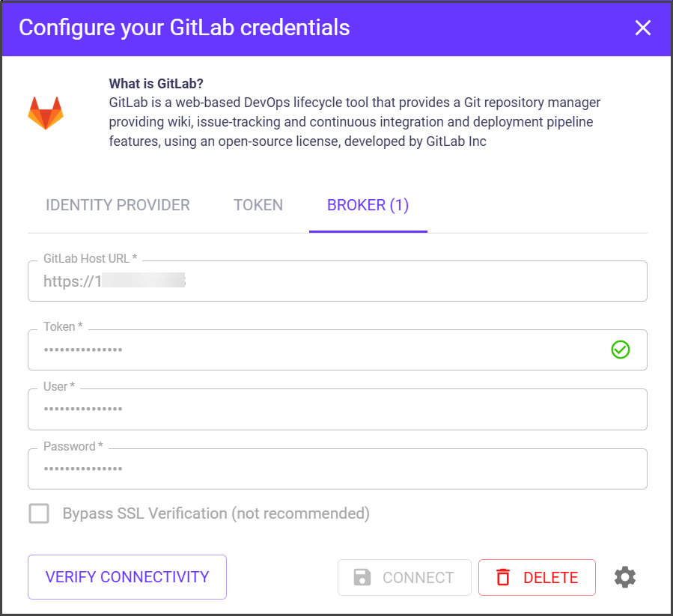673x616 pixels.
Task: Select the Broker (1) tab
Action: 368,205
